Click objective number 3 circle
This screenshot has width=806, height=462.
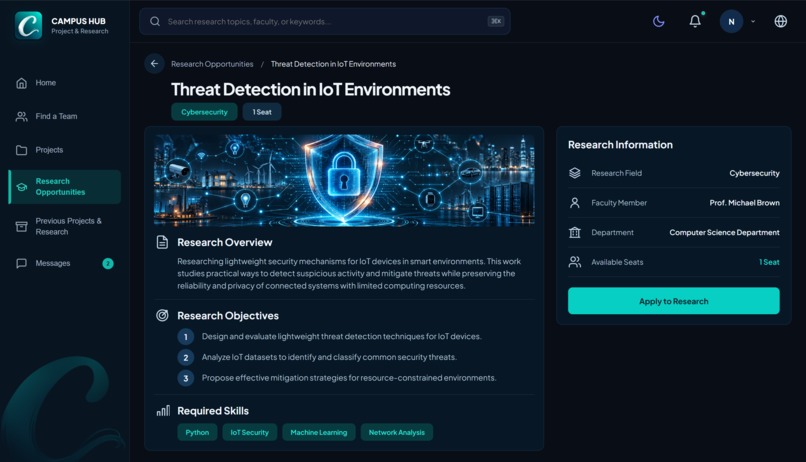(x=186, y=378)
